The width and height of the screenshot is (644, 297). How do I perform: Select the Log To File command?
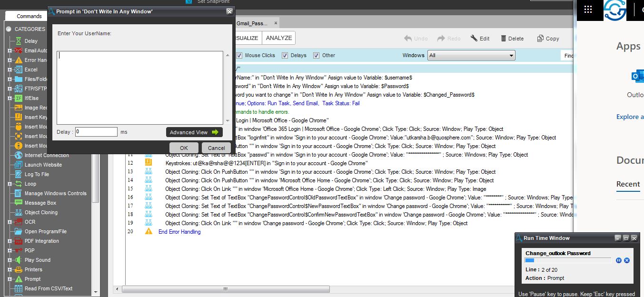(x=37, y=174)
